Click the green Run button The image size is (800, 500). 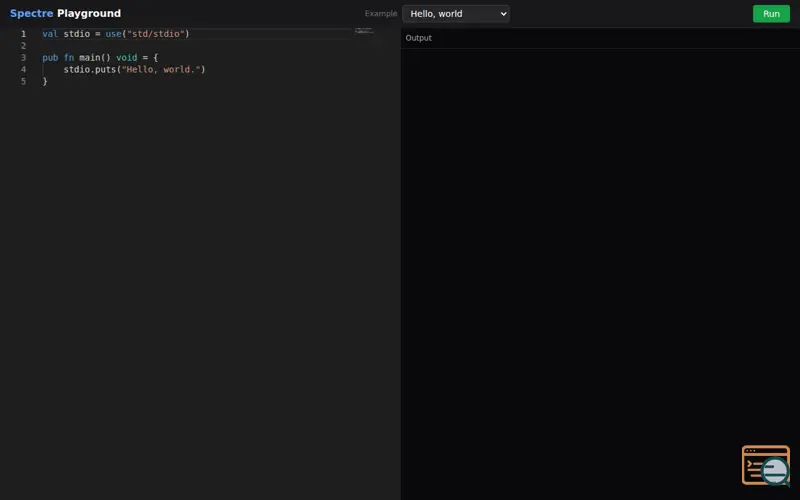(x=771, y=14)
